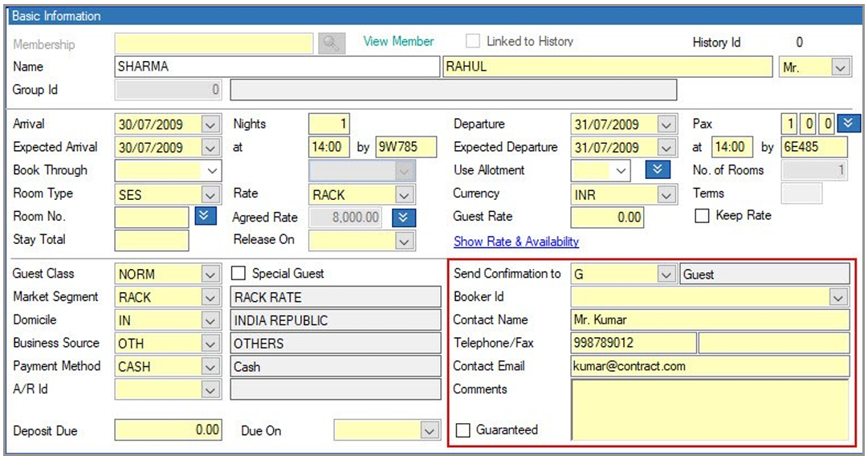Viewport: 868px width, 456px height.
Task: Click the View Member link
Action: [x=398, y=42]
